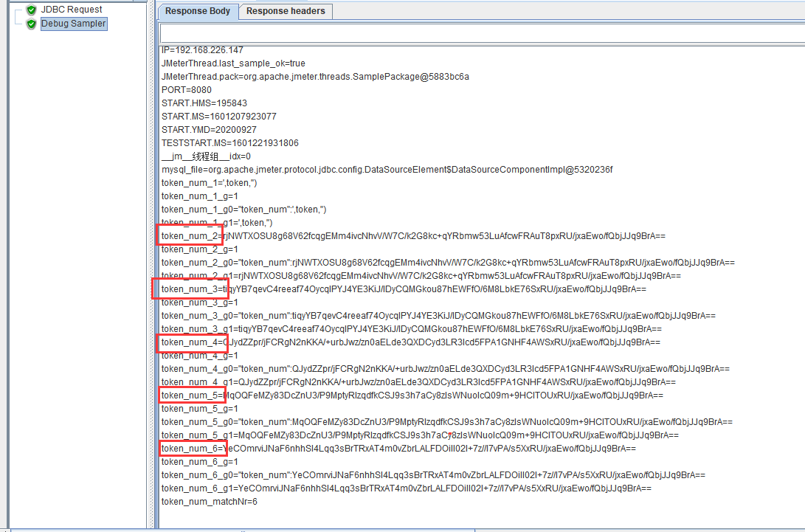Click the green success icon beside Debug Sampler
This screenshot has height=532, width=805.
pos(31,24)
